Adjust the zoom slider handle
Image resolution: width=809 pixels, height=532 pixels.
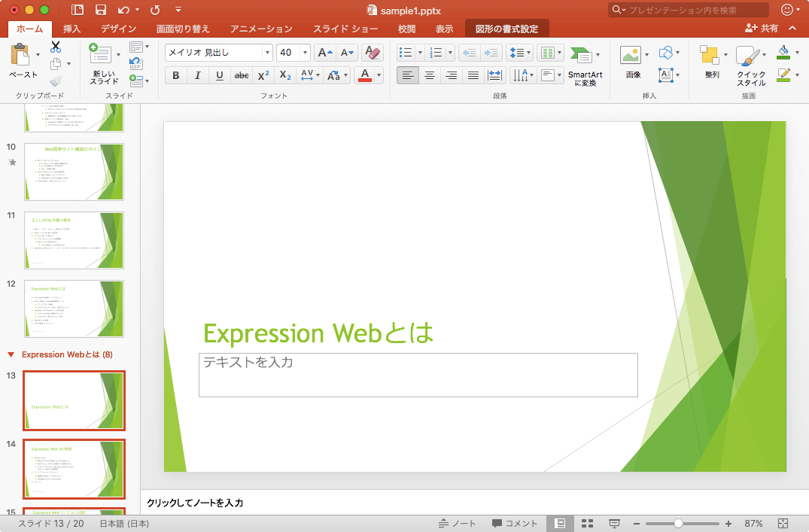[679, 523]
